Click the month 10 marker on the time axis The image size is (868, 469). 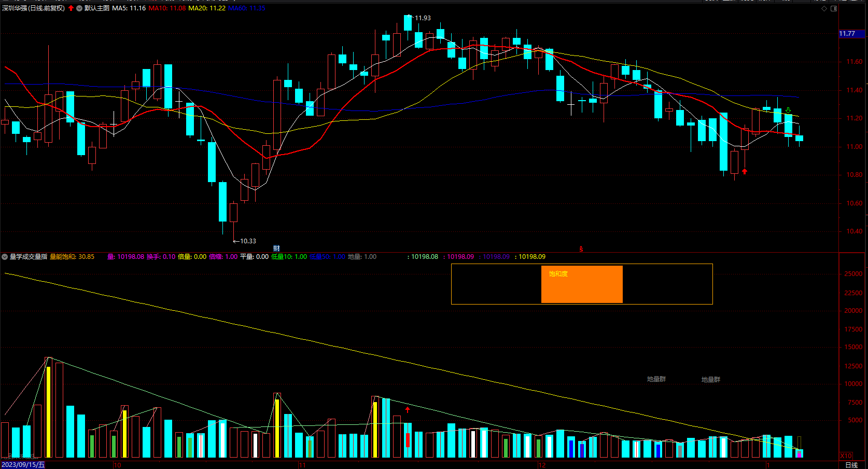click(117, 465)
